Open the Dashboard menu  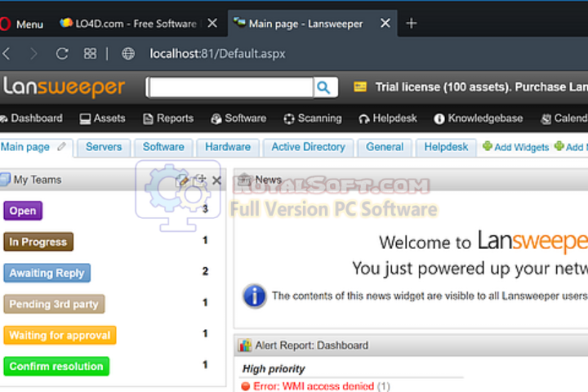pyautogui.click(x=32, y=118)
